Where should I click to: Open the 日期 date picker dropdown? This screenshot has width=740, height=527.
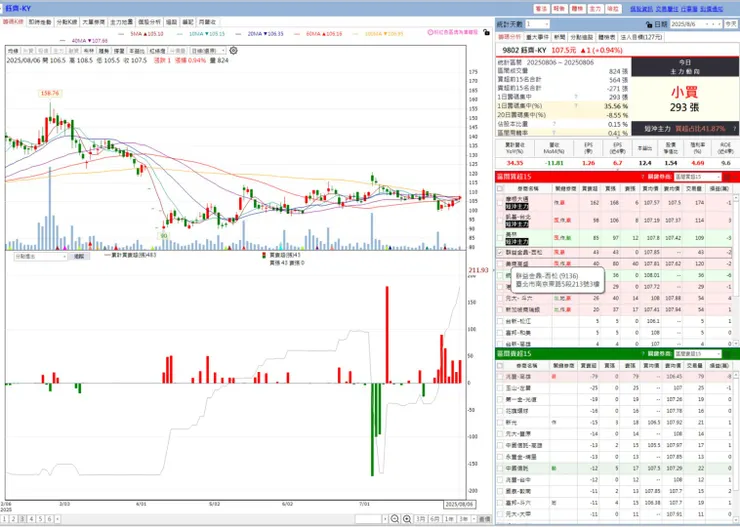[x=696, y=24]
